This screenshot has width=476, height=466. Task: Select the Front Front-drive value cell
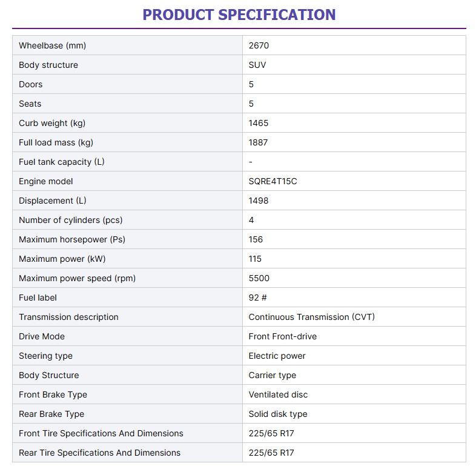(x=282, y=336)
